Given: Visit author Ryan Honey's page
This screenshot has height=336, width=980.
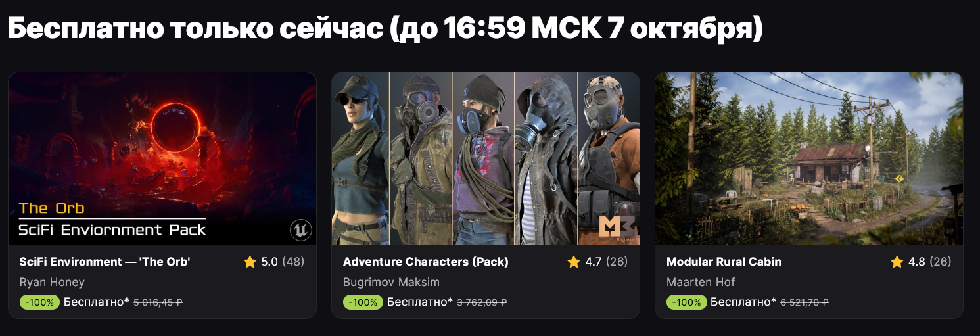Looking at the screenshot, I should tap(52, 282).
